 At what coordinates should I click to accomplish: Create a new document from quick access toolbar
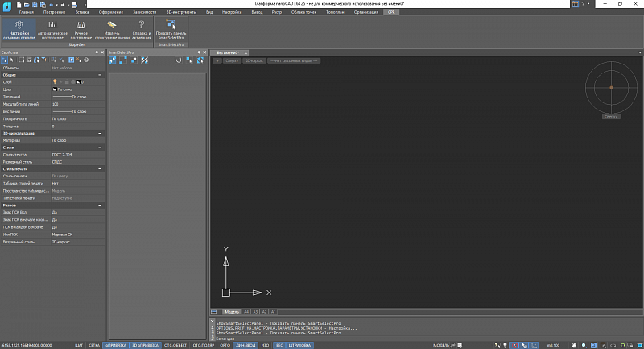point(19,5)
